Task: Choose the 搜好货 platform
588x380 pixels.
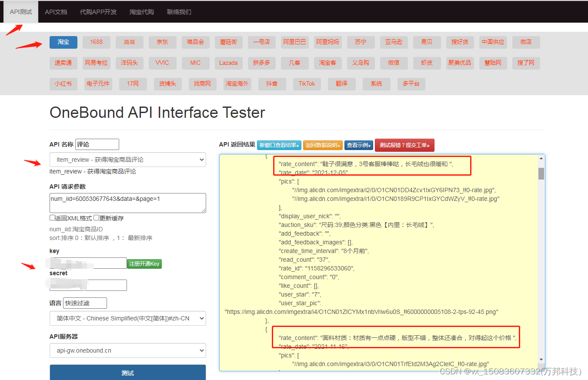Action: tap(460, 42)
